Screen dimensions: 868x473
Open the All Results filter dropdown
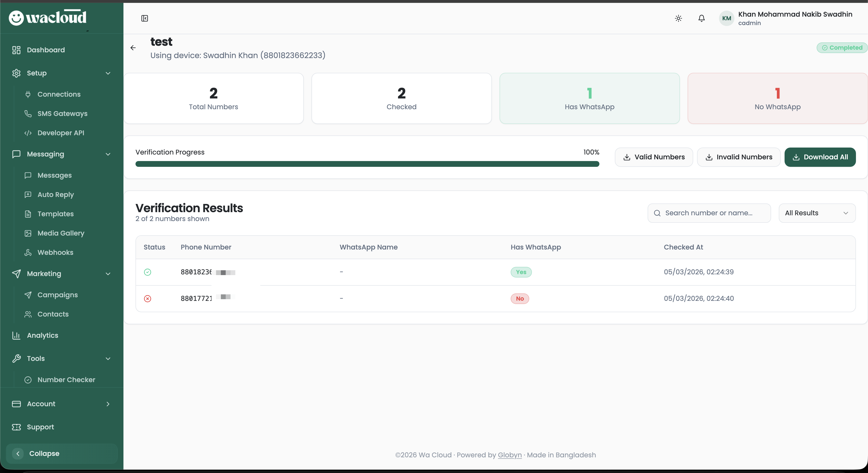[817, 213]
